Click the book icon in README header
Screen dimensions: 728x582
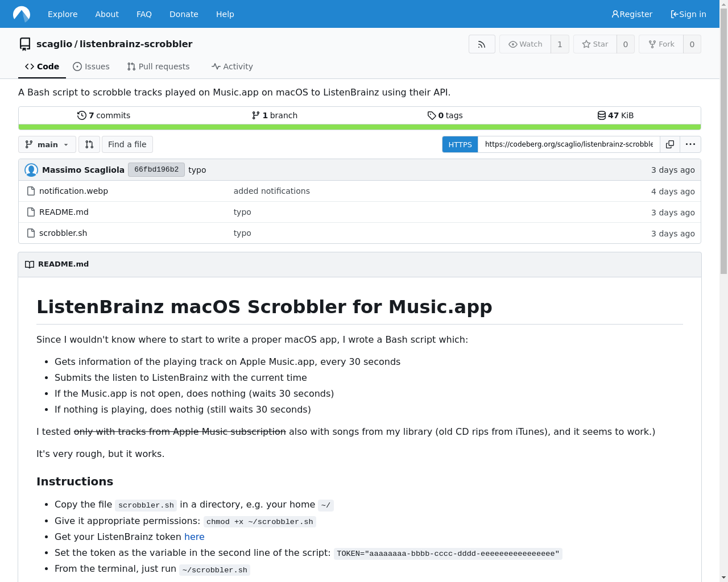30,264
